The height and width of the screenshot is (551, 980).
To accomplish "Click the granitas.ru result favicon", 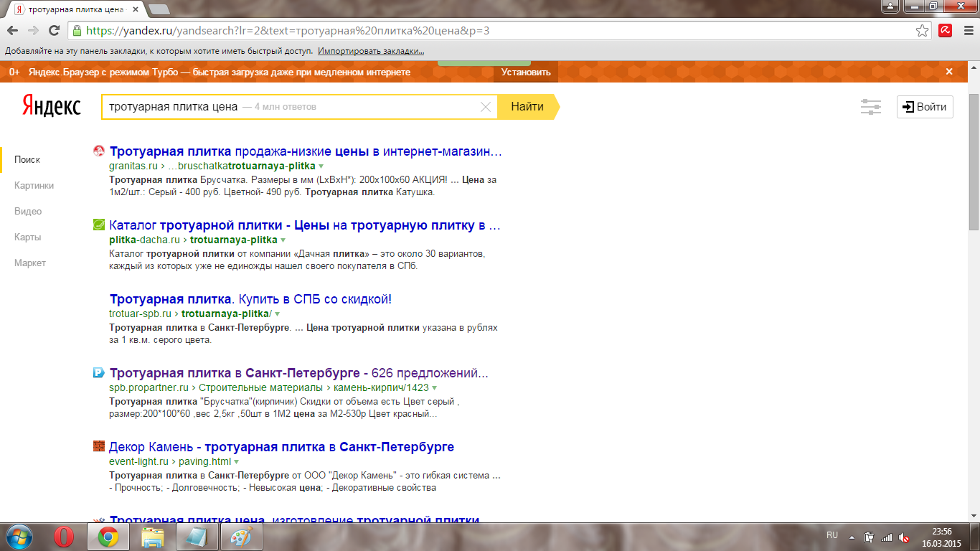I will tap(99, 151).
